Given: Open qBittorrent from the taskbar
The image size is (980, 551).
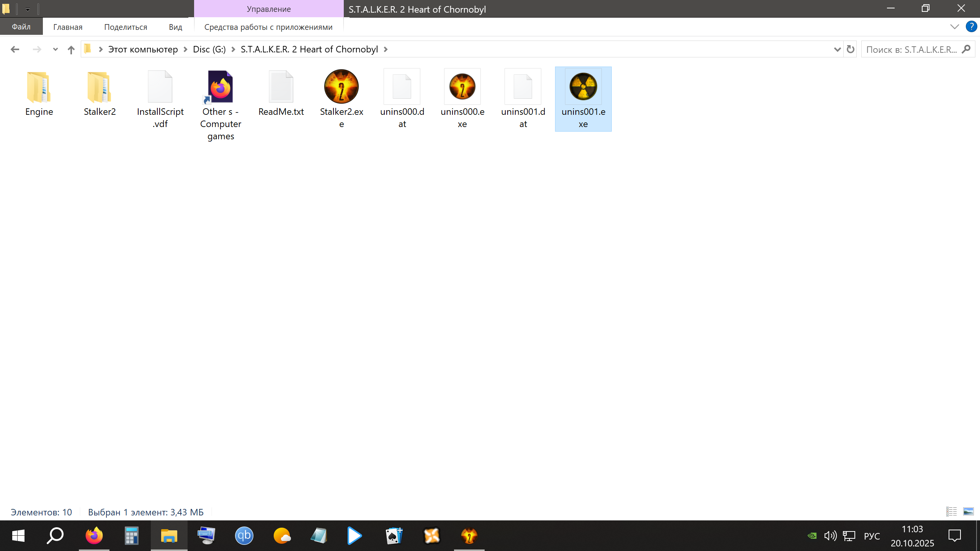Looking at the screenshot, I should click(x=244, y=536).
